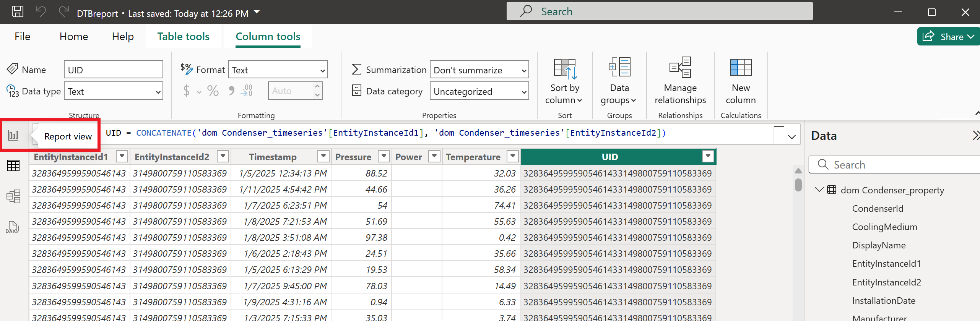Open the Report view icon in sidebar
The image size is (980, 321).
(13, 135)
